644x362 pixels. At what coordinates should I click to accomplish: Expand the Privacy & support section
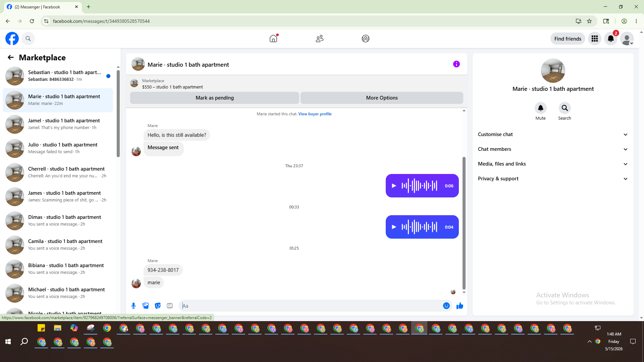[x=553, y=179]
